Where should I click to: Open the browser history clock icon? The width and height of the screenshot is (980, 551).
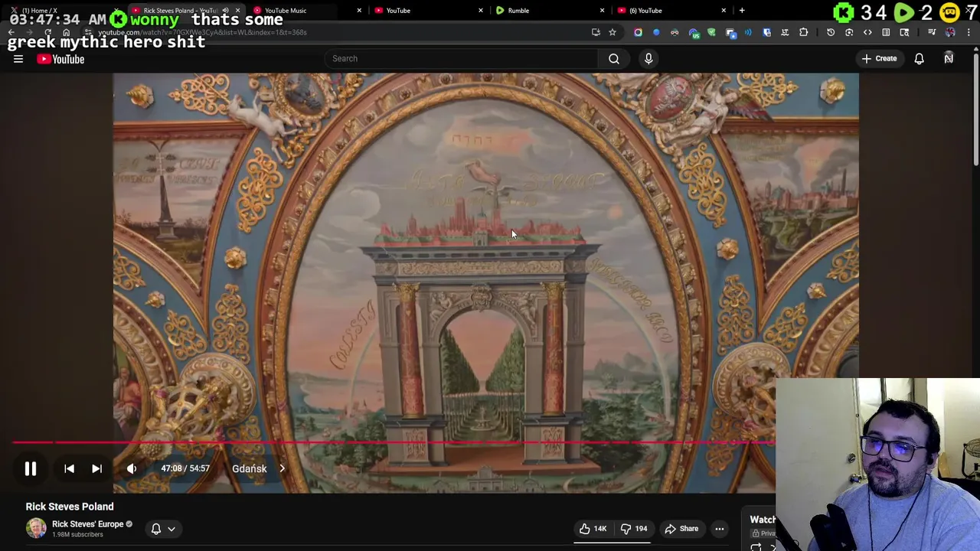coord(831,32)
